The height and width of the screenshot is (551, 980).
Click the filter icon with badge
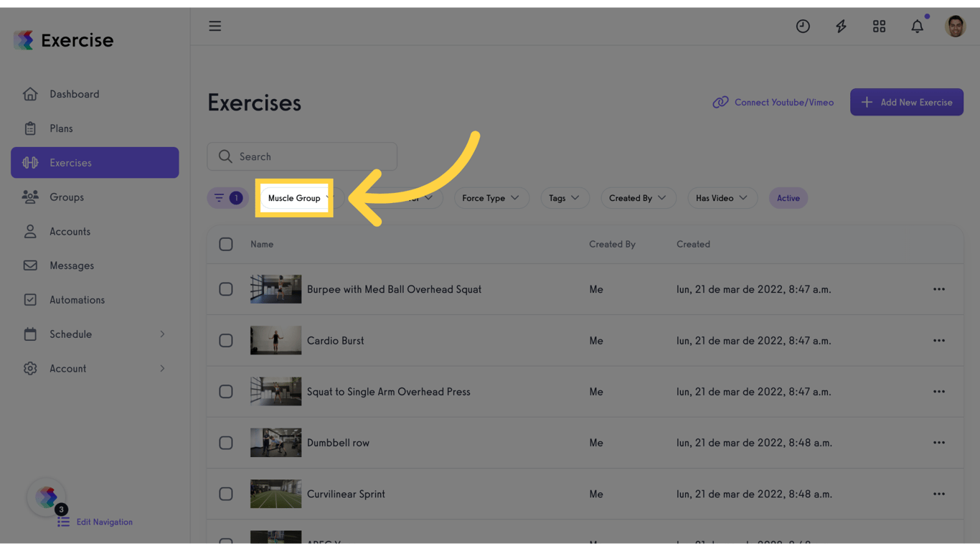point(227,198)
